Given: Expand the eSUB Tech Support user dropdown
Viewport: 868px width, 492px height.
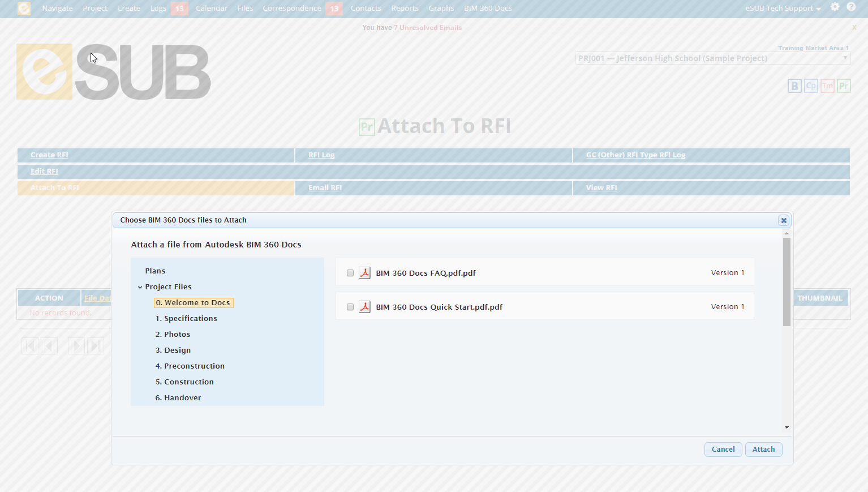Looking at the screenshot, I should (x=782, y=8).
